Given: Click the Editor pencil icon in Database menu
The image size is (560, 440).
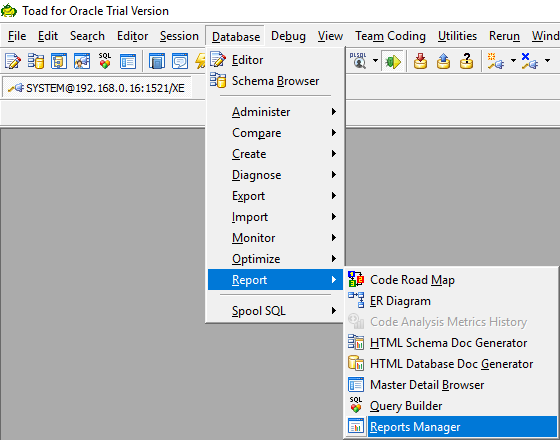Looking at the screenshot, I should tap(218, 59).
